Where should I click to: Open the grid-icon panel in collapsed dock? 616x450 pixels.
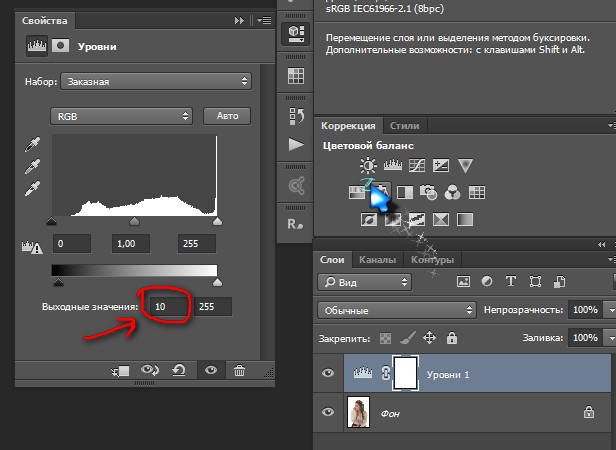pyautogui.click(x=295, y=75)
